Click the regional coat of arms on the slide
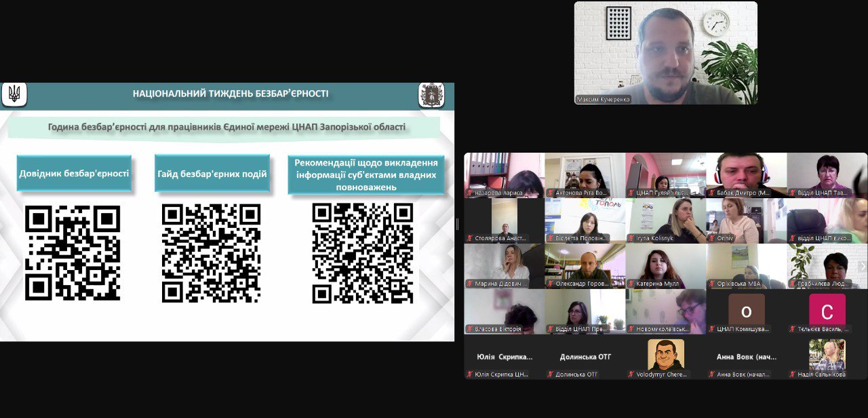Image resolution: width=868 pixels, height=418 pixels. [431, 95]
